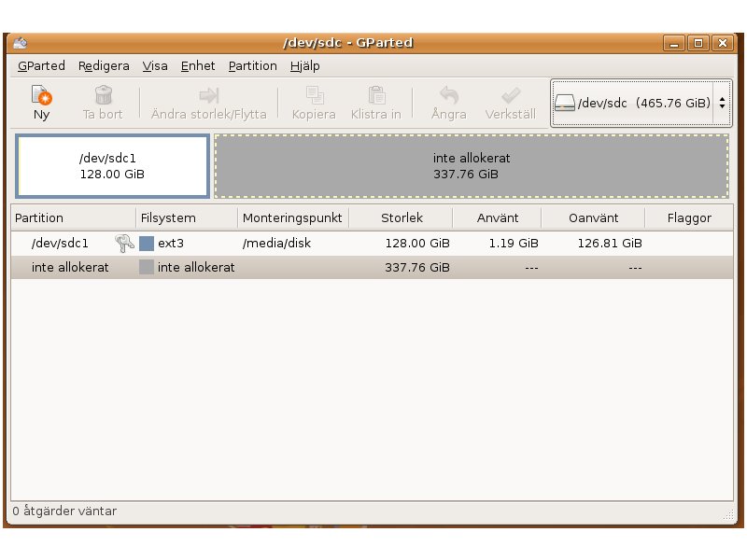Screen dimensions: 747x560
Task: Click the 126.81 GiB unused cell
Action: [610, 244]
